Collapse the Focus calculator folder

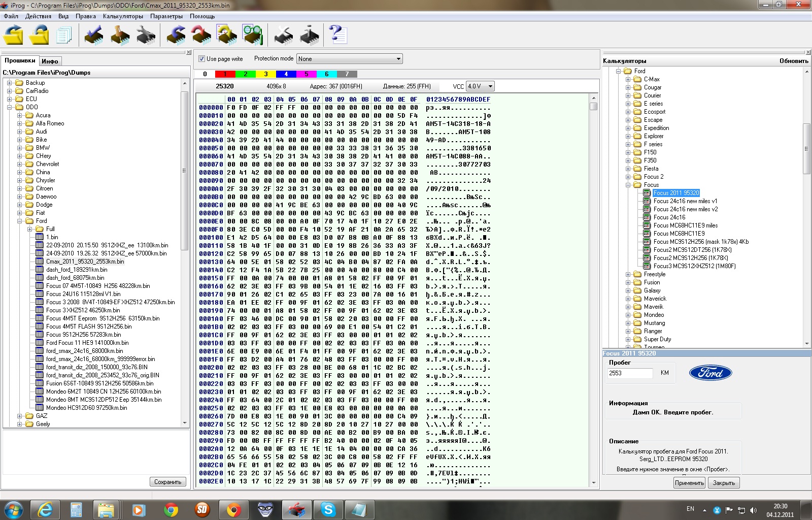[628, 185]
